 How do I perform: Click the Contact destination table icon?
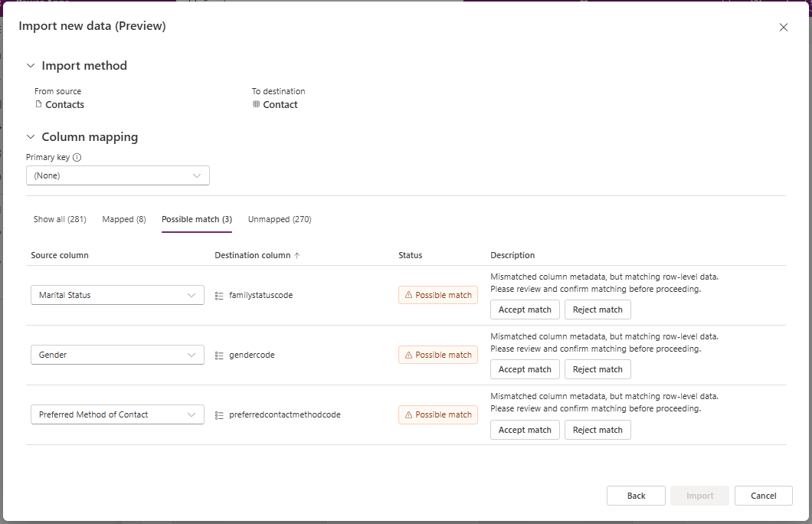257,105
